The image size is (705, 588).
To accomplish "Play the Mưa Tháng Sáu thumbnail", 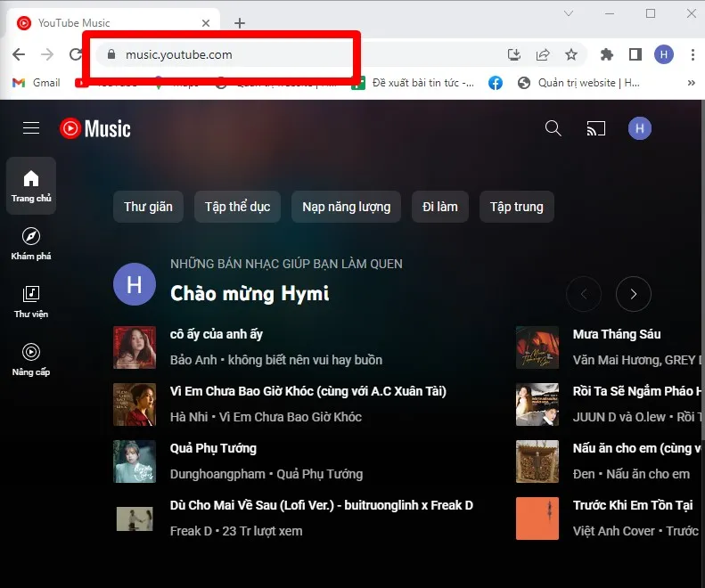I will pyautogui.click(x=537, y=347).
